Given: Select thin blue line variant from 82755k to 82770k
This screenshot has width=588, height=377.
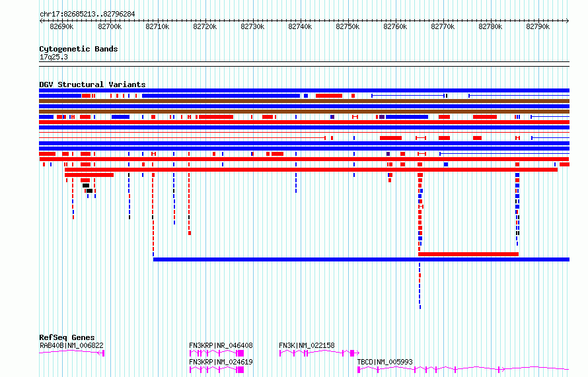Looking at the screenshot, I should click(x=408, y=96).
